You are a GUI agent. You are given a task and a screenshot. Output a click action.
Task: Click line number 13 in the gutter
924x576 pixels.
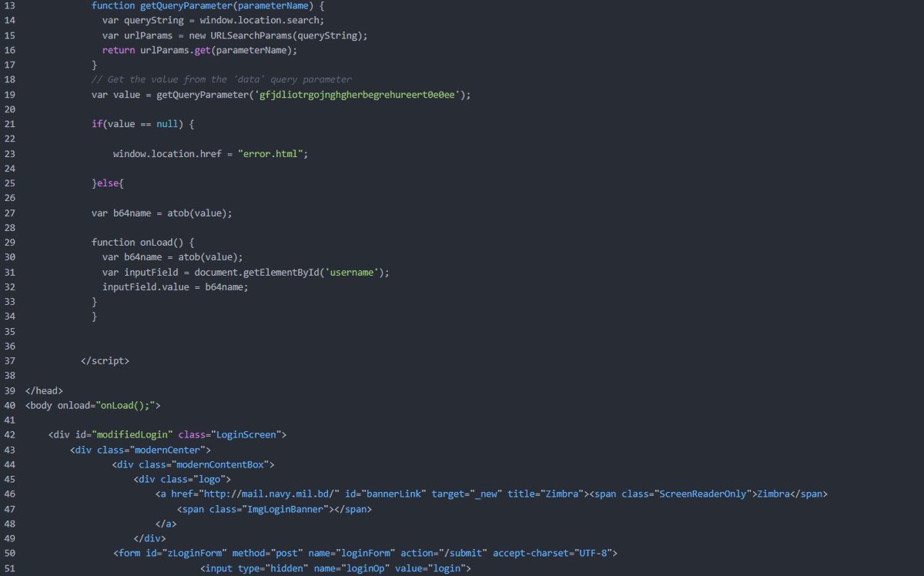[9, 5]
